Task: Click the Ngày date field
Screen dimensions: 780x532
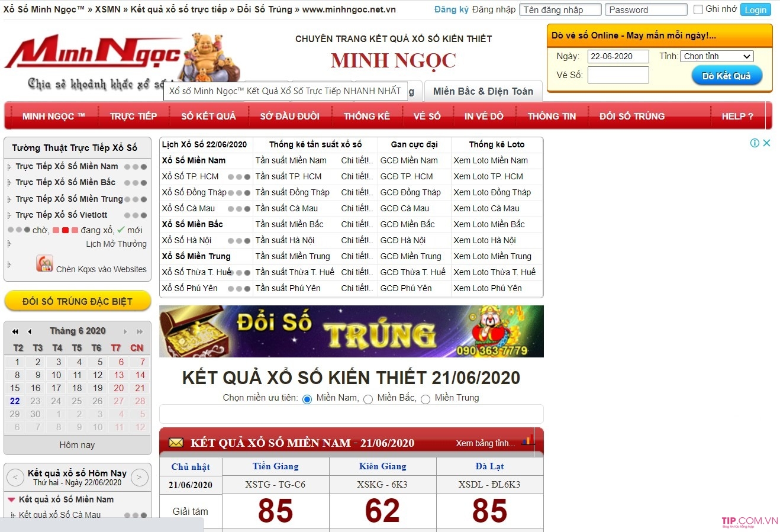Action: pos(618,56)
